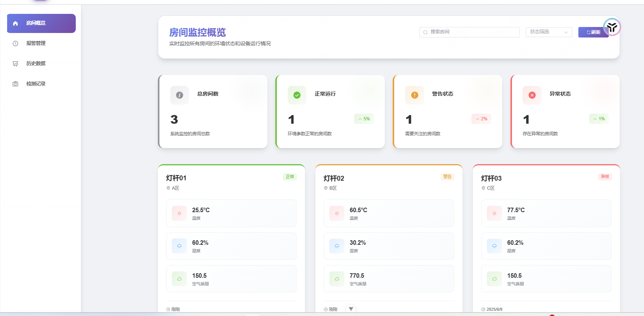Click the 5% trend badge on 正常运行

[364, 119]
